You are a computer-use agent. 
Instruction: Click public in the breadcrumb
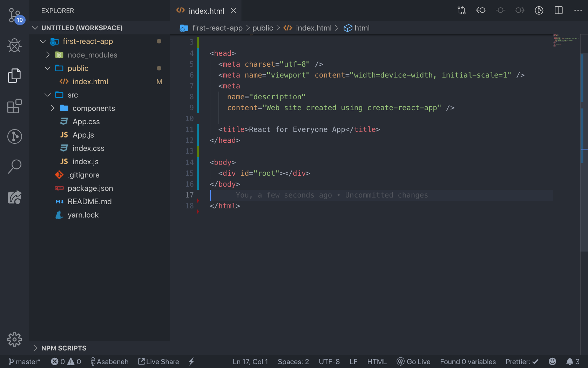point(263,28)
